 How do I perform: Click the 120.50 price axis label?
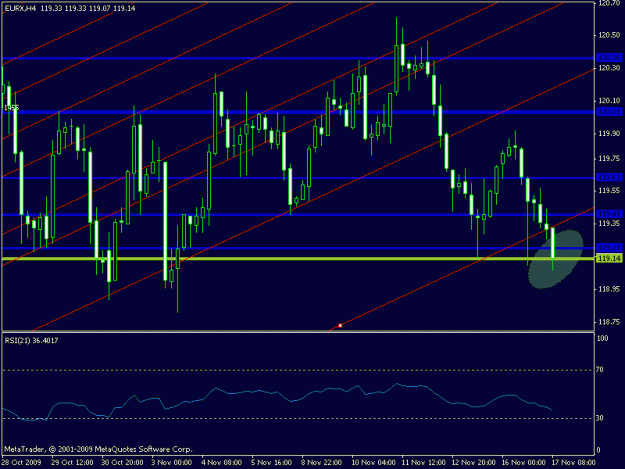tap(609, 35)
